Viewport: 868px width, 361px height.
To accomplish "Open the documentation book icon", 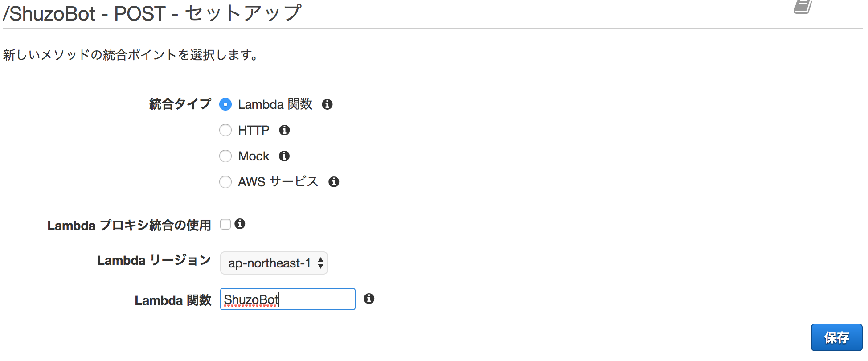I will click(803, 7).
